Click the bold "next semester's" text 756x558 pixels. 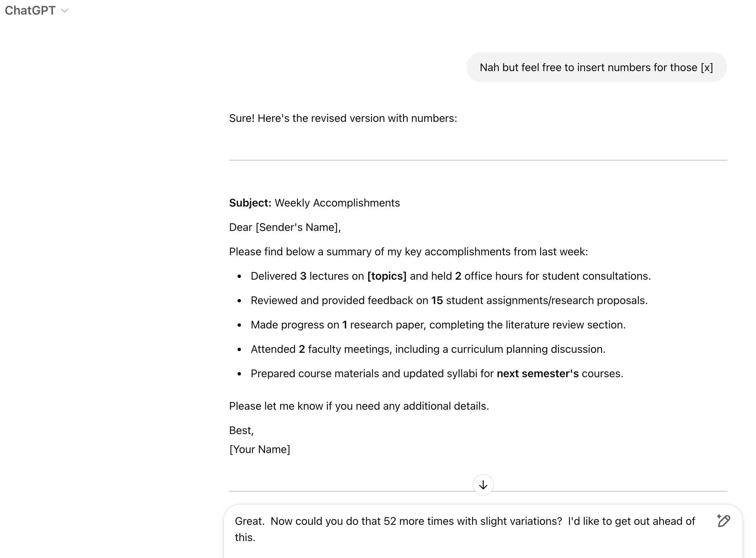[x=537, y=373]
